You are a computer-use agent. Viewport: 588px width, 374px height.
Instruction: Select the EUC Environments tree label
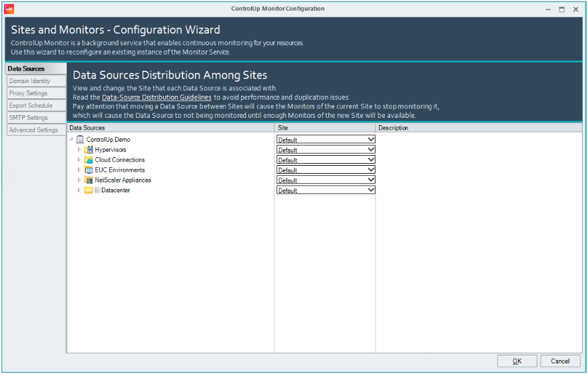[x=120, y=170]
